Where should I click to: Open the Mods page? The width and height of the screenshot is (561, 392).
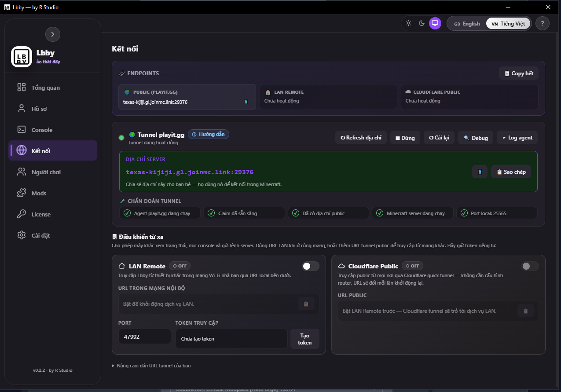point(53,193)
